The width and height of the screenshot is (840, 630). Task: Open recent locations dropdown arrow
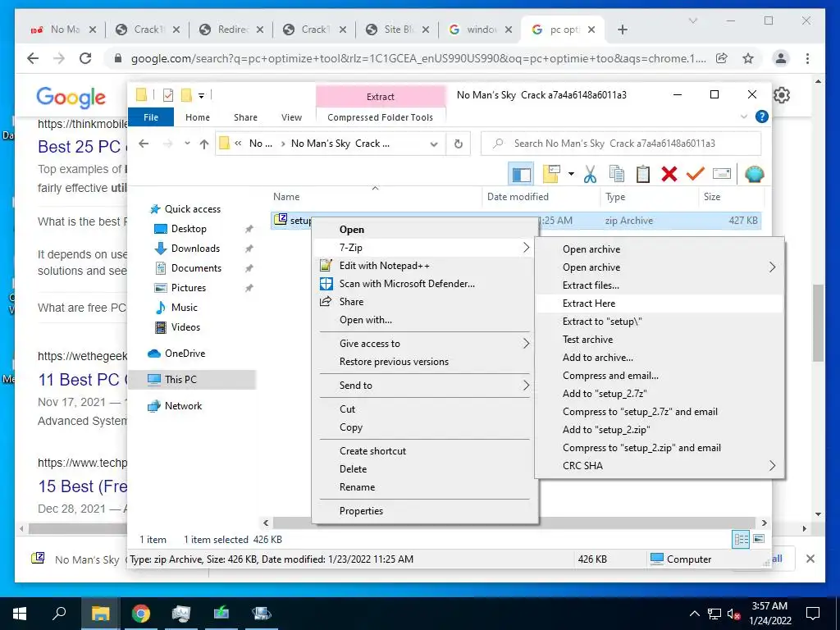click(x=187, y=144)
